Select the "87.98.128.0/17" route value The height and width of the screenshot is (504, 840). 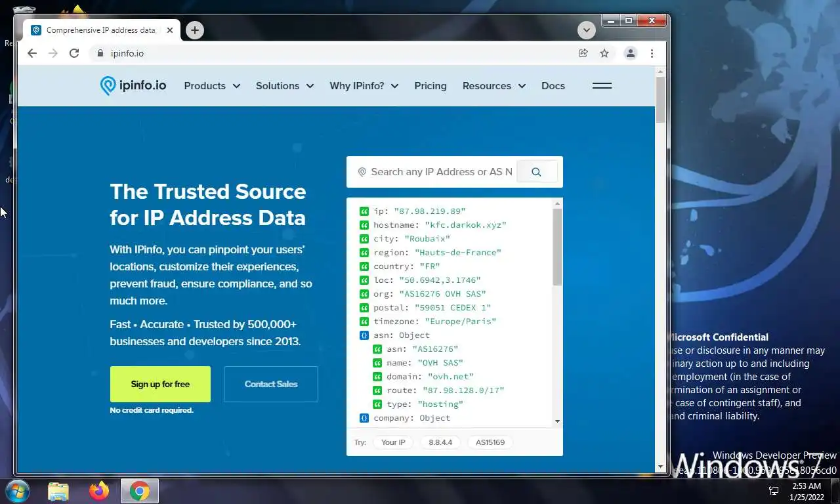(463, 390)
